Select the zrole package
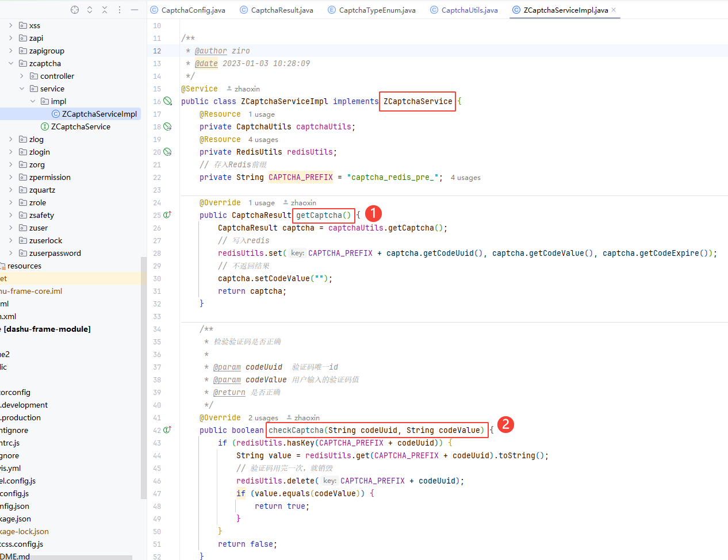Screen dimensions: 728x560 pos(37,202)
